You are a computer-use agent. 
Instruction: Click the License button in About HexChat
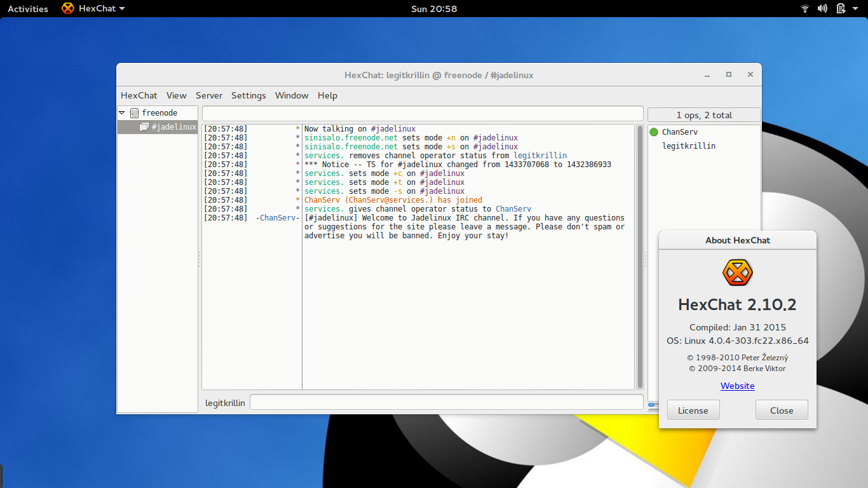pyautogui.click(x=693, y=410)
